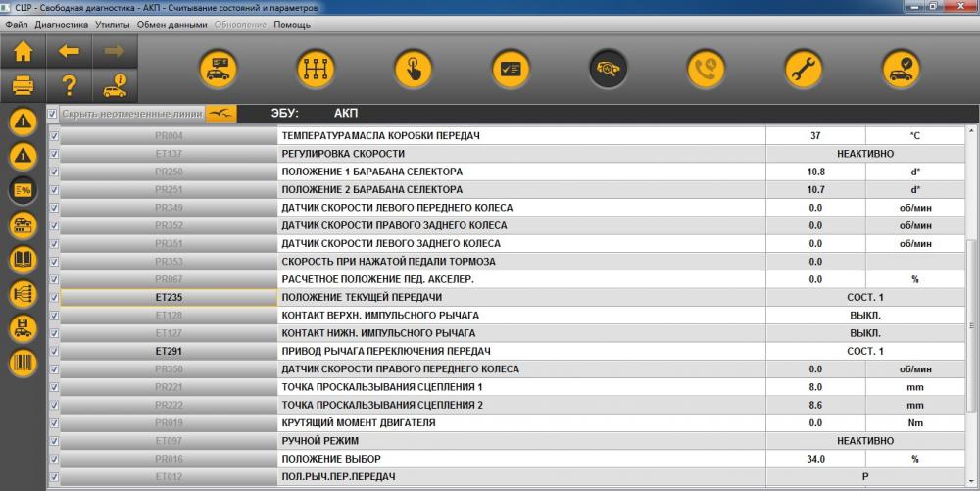Uncheck the ET012 row checkbox
This screenshot has height=491, width=980.
click(x=54, y=477)
